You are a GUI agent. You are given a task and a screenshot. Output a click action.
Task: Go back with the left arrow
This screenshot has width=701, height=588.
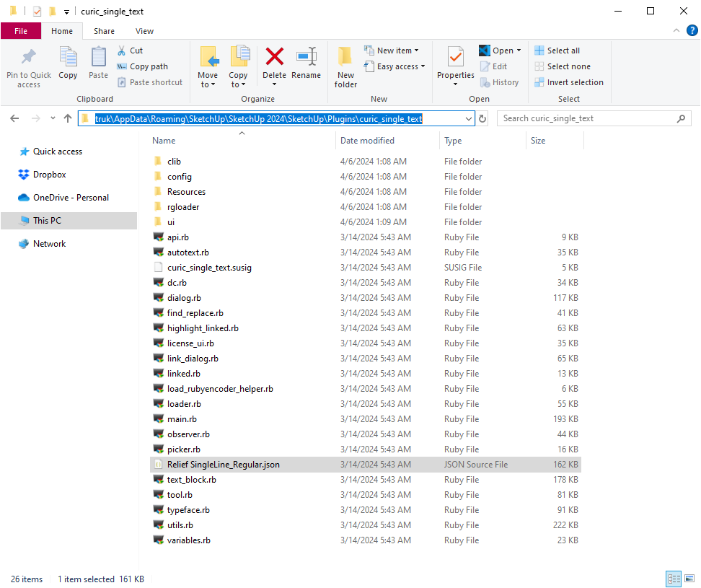[14, 118]
